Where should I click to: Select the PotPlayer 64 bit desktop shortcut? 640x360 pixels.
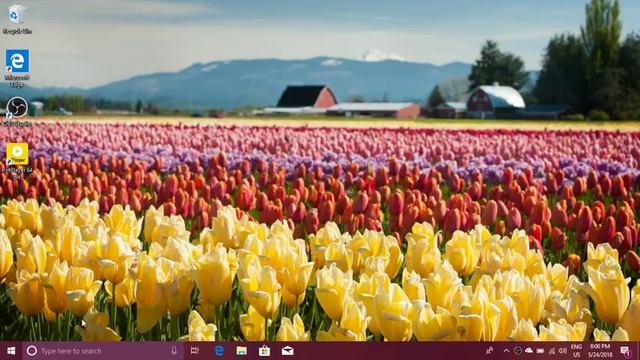[17, 161]
